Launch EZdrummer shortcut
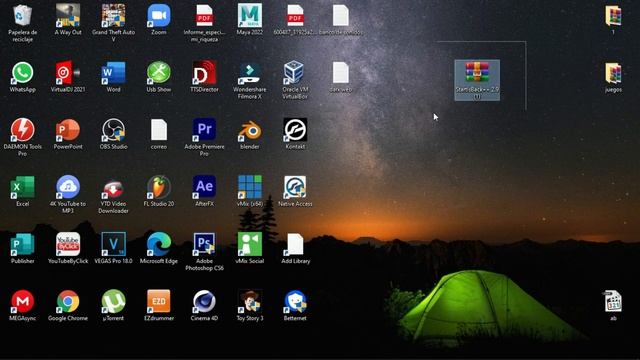The height and width of the screenshot is (360, 640). click(x=159, y=301)
